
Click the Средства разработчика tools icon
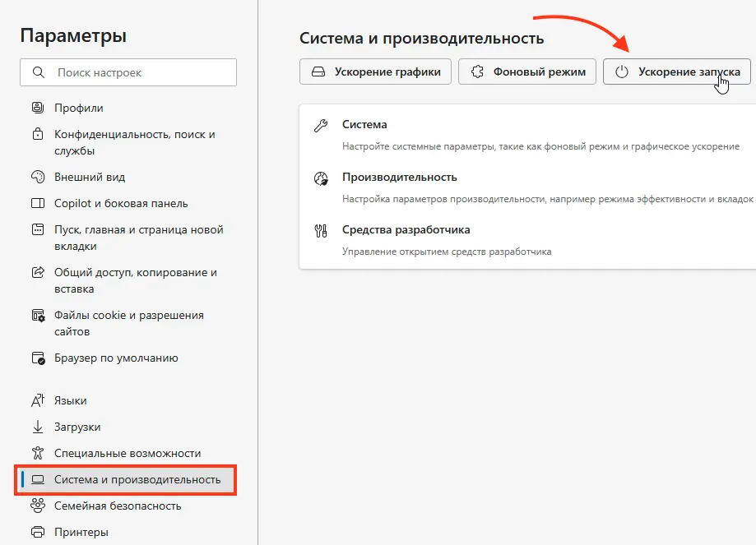pos(321,231)
